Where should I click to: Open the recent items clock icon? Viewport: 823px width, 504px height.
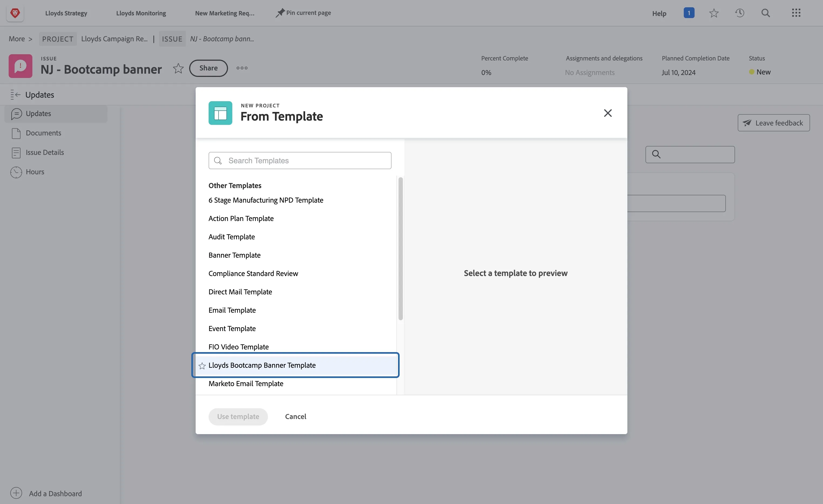click(x=740, y=13)
